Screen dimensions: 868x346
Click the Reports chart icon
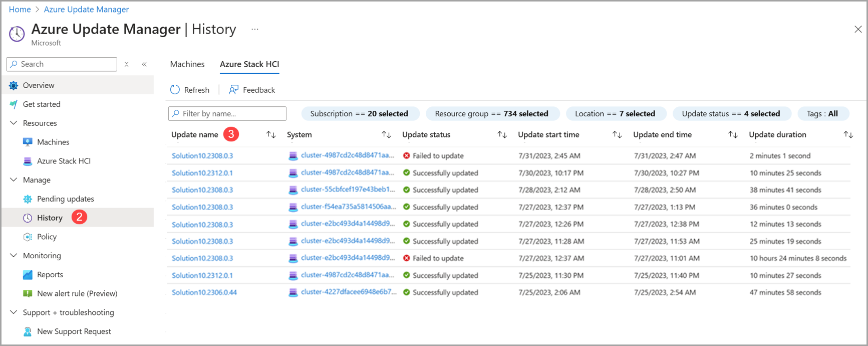click(28, 275)
